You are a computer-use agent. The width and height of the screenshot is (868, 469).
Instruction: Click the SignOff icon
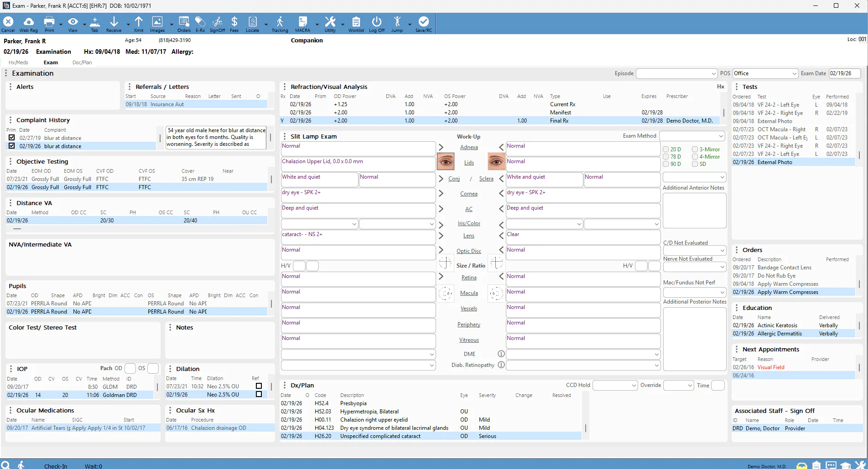(217, 24)
